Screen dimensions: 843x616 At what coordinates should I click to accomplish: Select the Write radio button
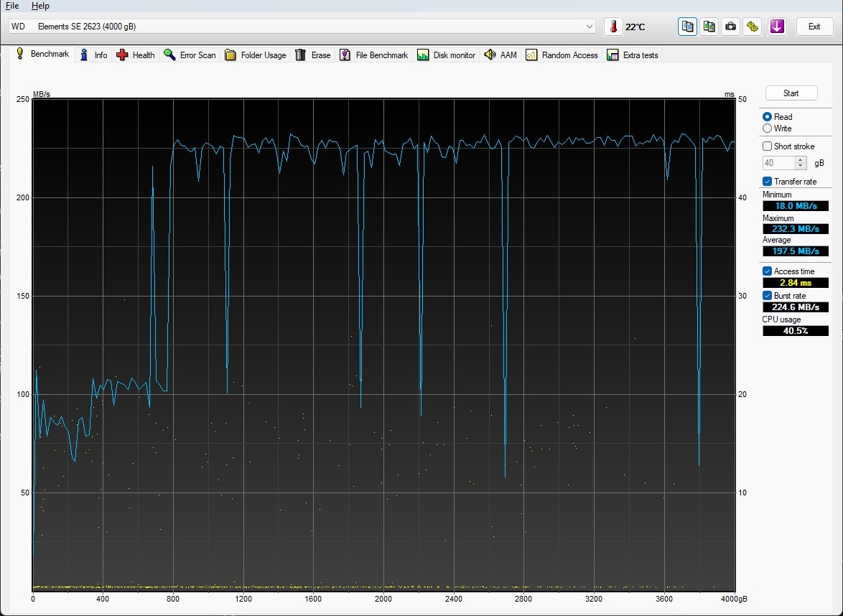pos(767,129)
